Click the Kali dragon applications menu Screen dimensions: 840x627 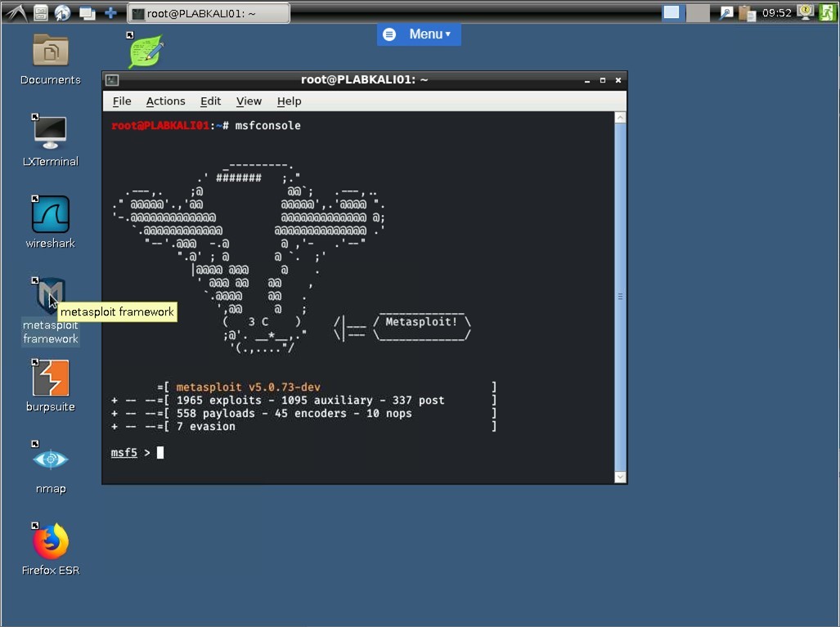(x=16, y=12)
